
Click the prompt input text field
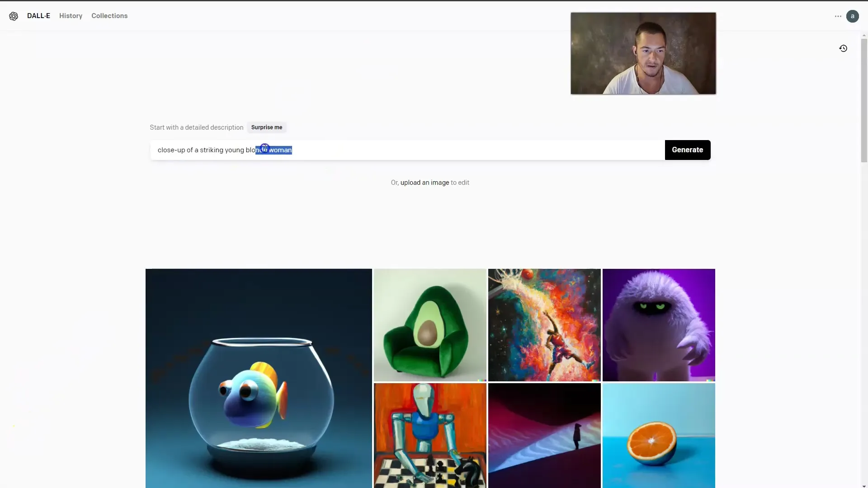coord(407,150)
